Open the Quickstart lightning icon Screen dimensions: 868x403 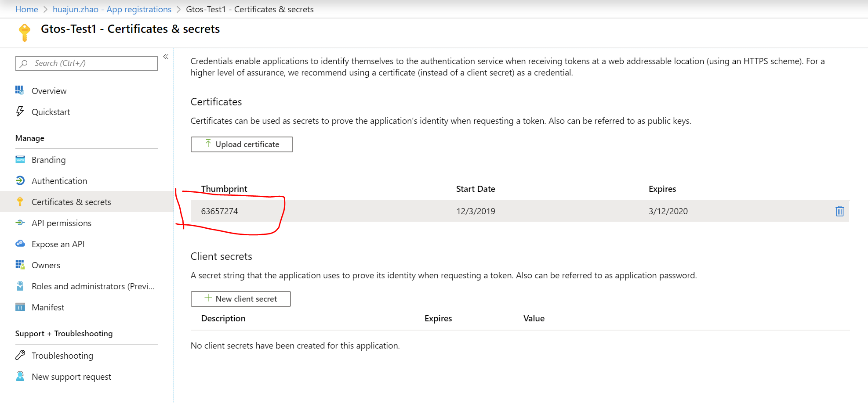coord(20,112)
